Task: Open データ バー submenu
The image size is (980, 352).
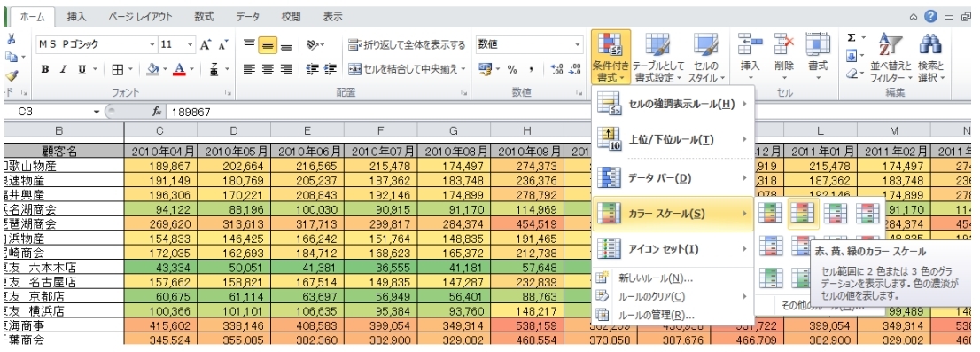Action: coord(673,178)
